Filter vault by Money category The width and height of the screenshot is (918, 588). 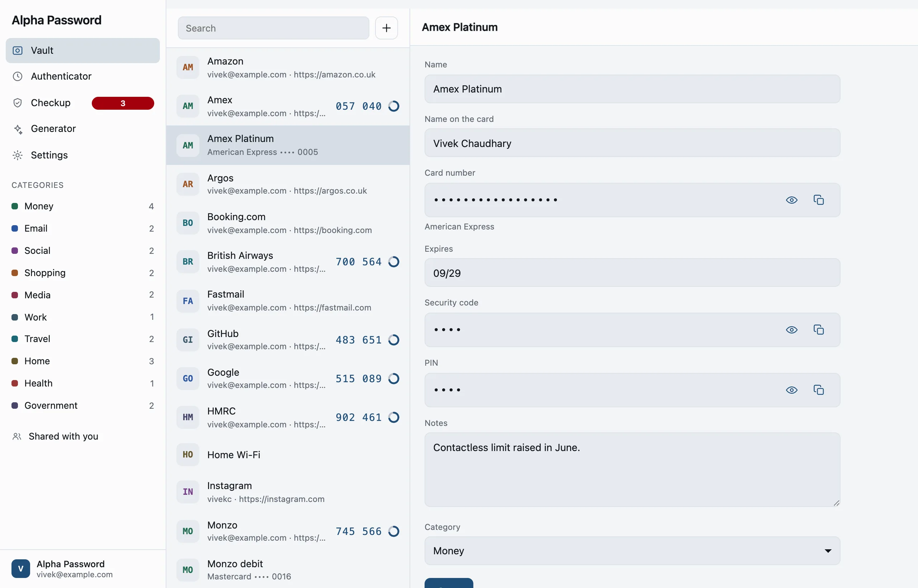tap(82, 206)
